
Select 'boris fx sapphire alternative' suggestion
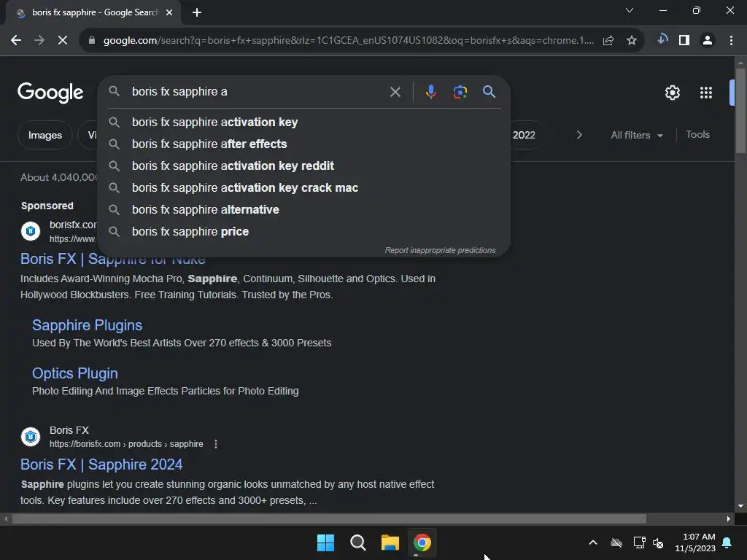(303, 210)
